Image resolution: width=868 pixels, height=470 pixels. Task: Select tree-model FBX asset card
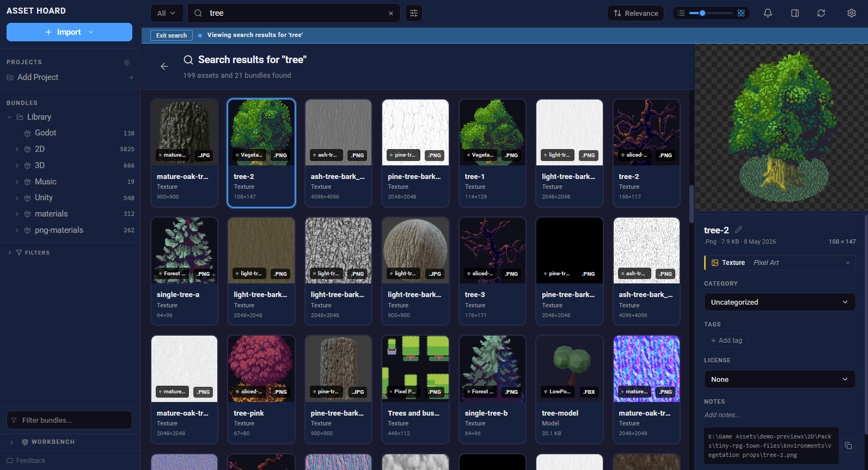[x=570, y=389]
